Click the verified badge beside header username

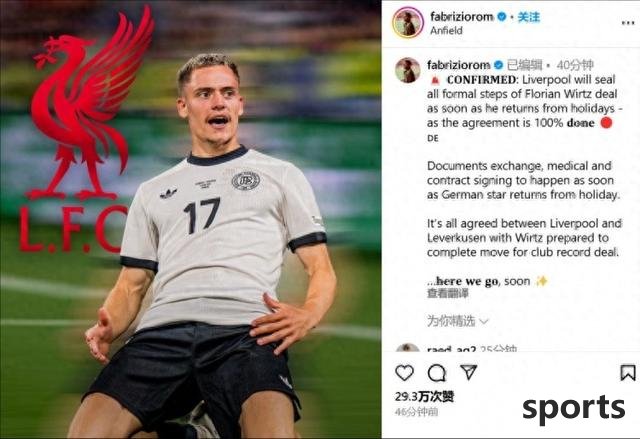(502, 17)
